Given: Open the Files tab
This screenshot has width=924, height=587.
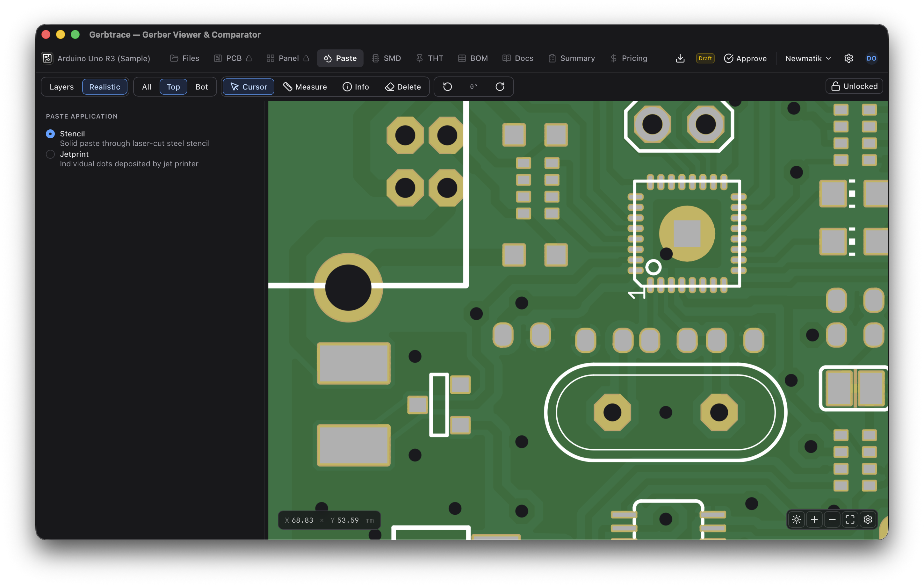Looking at the screenshot, I should [184, 58].
